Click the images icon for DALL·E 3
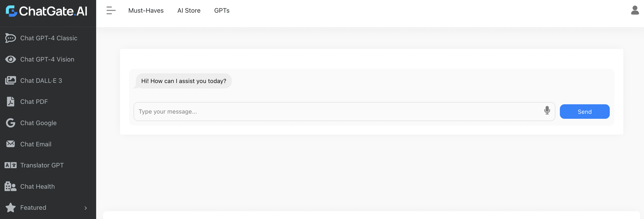This screenshot has height=219, width=644. pyautogui.click(x=10, y=80)
